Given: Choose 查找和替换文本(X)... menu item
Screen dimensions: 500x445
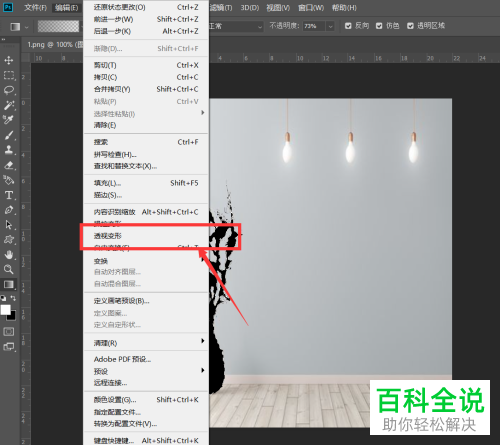Looking at the screenshot, I should (x=146, y=166).
